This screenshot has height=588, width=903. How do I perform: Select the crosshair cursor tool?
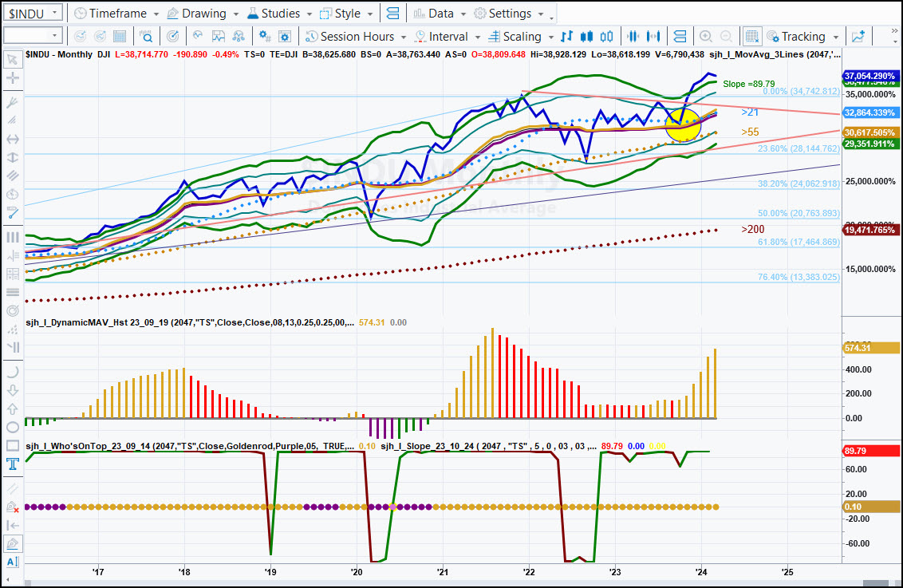12,77
